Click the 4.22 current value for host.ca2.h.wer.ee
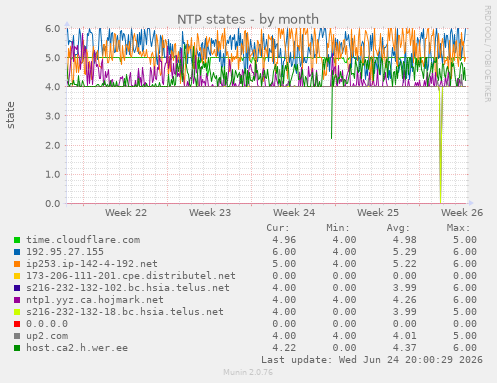The width and height of the screenshot is (497, 383). [x=284, y=348]
